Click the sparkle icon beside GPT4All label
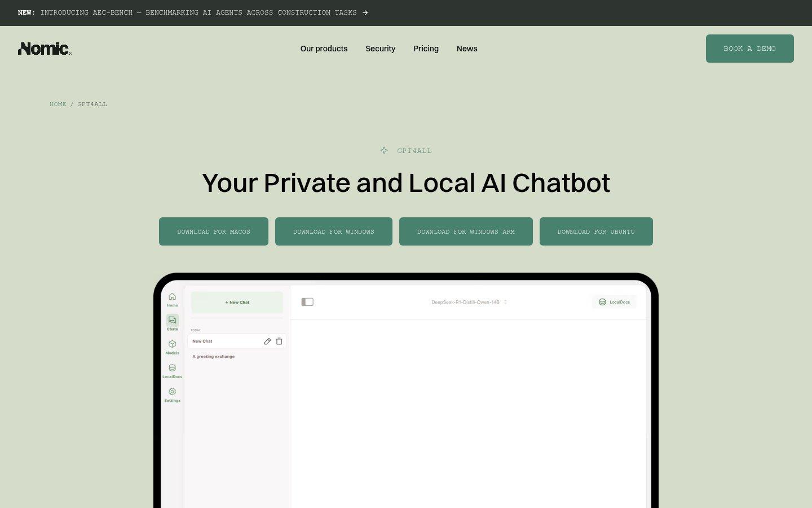812x508 pixels. pyautogui.click(x=384, y=150)
